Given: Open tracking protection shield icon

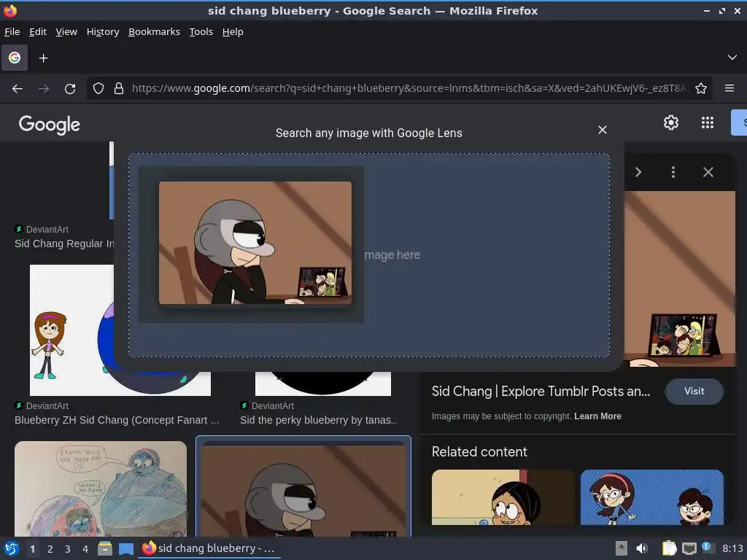Looking at the screenshot, I should [98, 88].
